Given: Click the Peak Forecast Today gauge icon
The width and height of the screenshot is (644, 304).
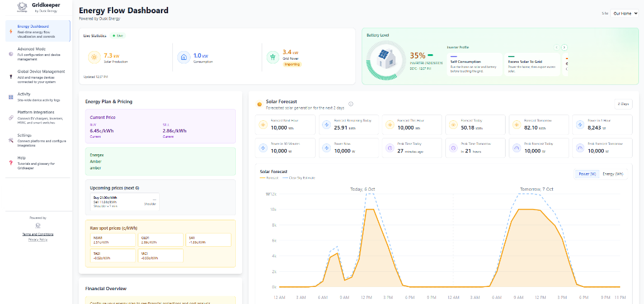Looking at the screenshot, I should (x=517, y=148).
